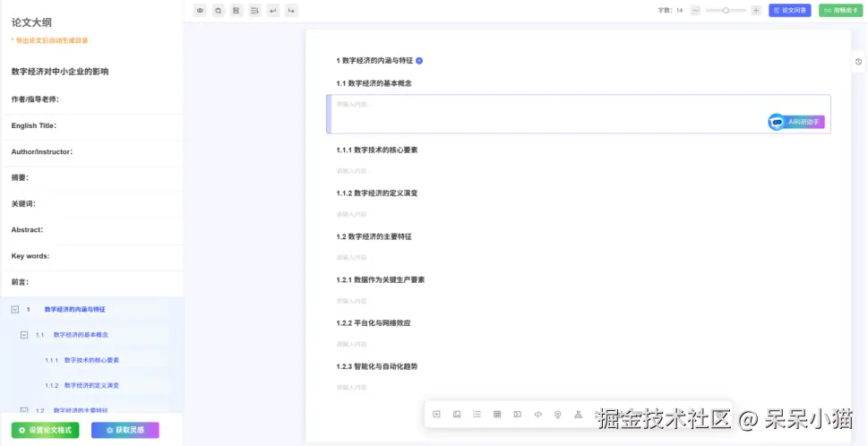Viewport: 868px width, 446px height.
Task: Undo the last edit with left arrow
Action: (273, 10)
